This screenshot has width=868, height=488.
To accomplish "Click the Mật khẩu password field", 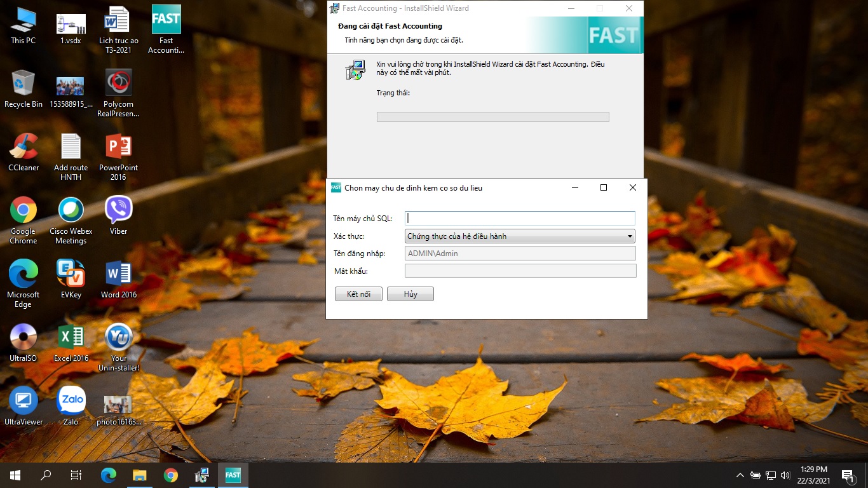I will [x=520, y=271].
